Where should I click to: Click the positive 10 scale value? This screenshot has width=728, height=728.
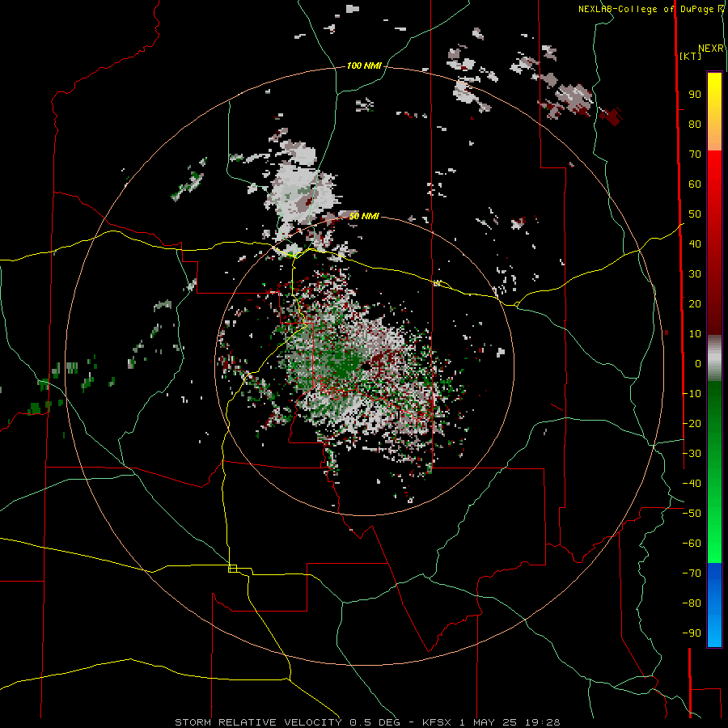(695, 334)
